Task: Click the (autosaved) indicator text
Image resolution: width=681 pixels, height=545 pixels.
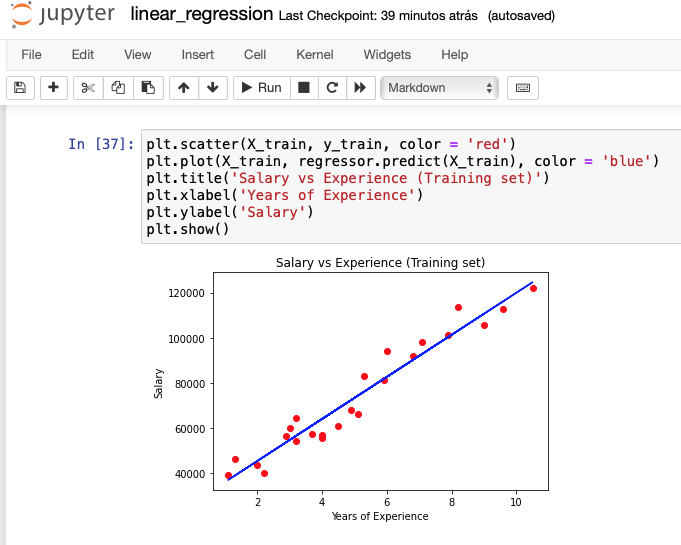Action: pyautogui.click(x=521, y=16)
